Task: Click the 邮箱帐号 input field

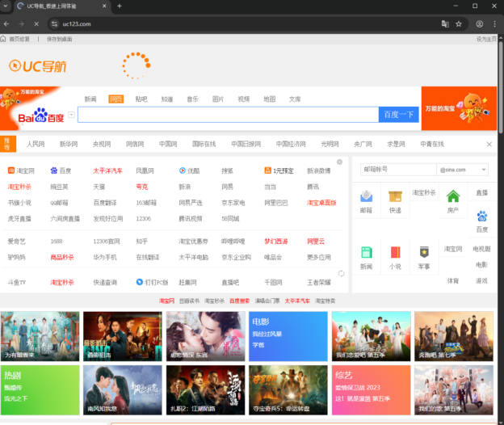Action: 397,170
